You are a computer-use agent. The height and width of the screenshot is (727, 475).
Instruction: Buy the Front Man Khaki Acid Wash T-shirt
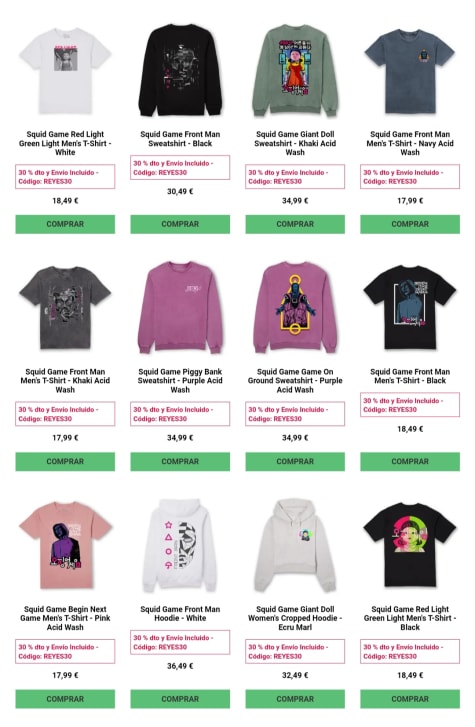65,461
